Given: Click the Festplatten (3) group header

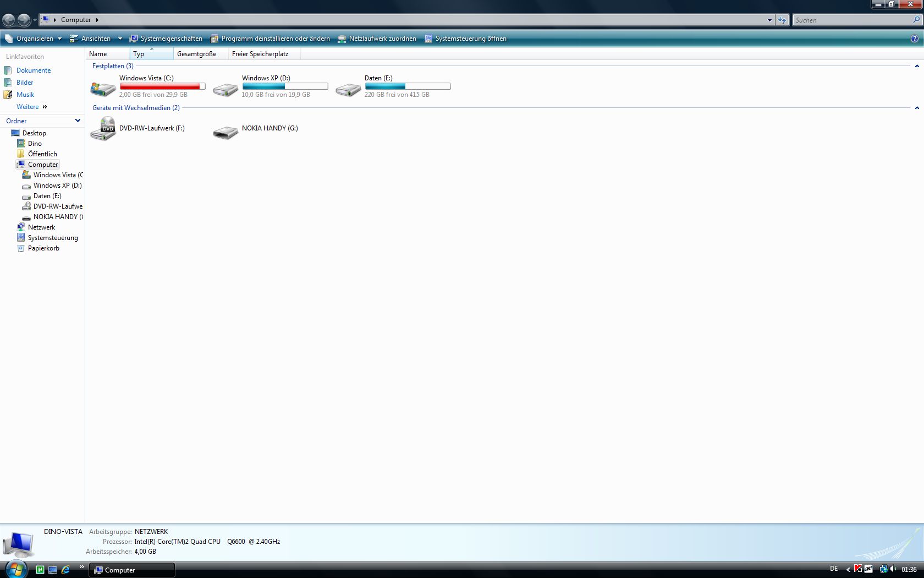Looking at the screenshot, I should 113,66.
